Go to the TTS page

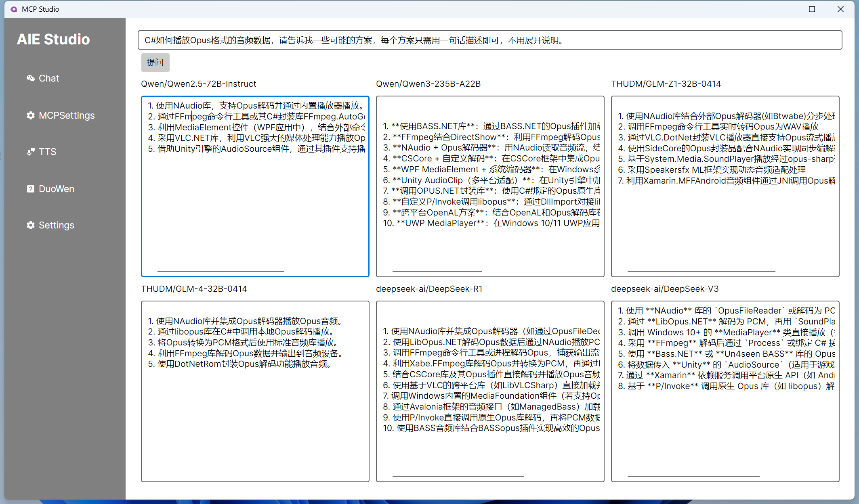[x=47, y=152]
